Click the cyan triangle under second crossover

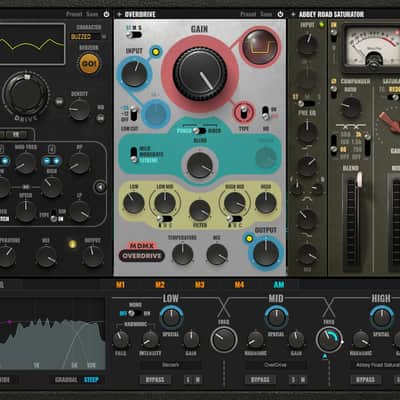325,356
